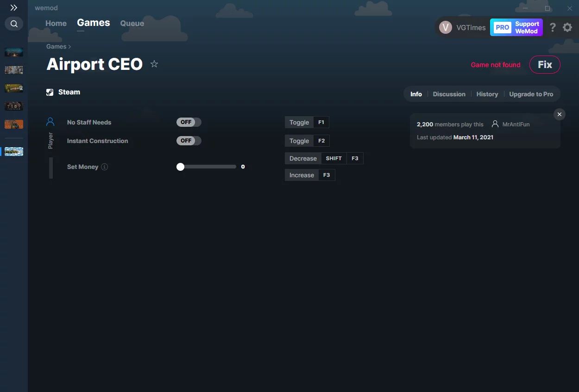Click the Fix button
Screen dimensions: 579x392
[545, 65]
